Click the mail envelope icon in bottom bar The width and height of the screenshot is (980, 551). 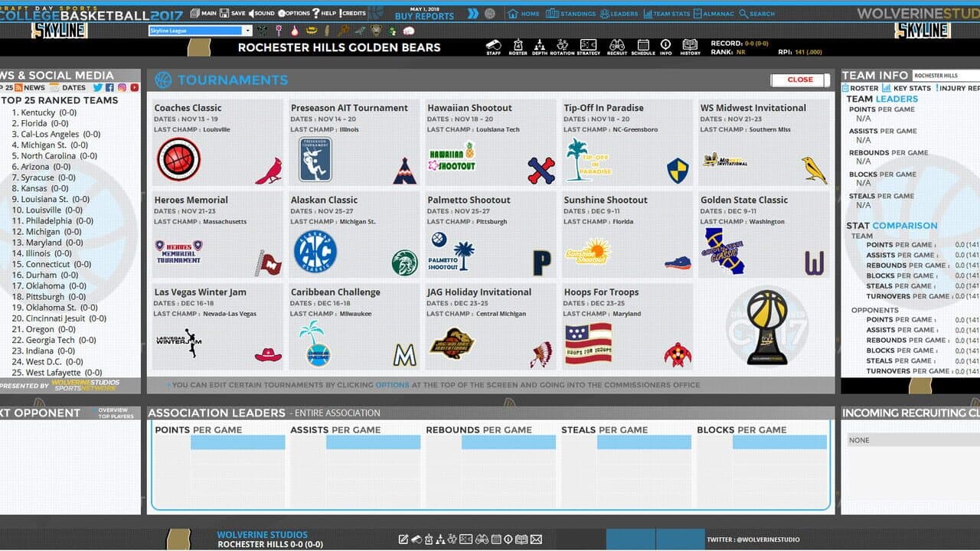point(536,540)
